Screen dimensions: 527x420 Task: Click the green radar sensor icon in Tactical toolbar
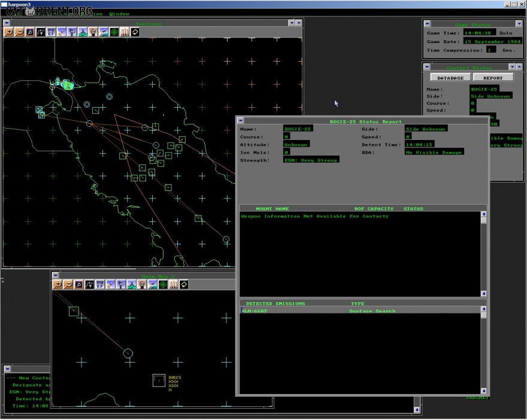point(114,32)
